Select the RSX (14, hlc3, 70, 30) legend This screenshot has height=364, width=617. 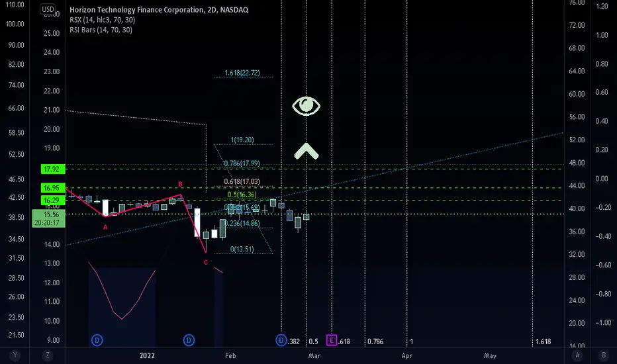pyautogui.click(x=103, y=20)
